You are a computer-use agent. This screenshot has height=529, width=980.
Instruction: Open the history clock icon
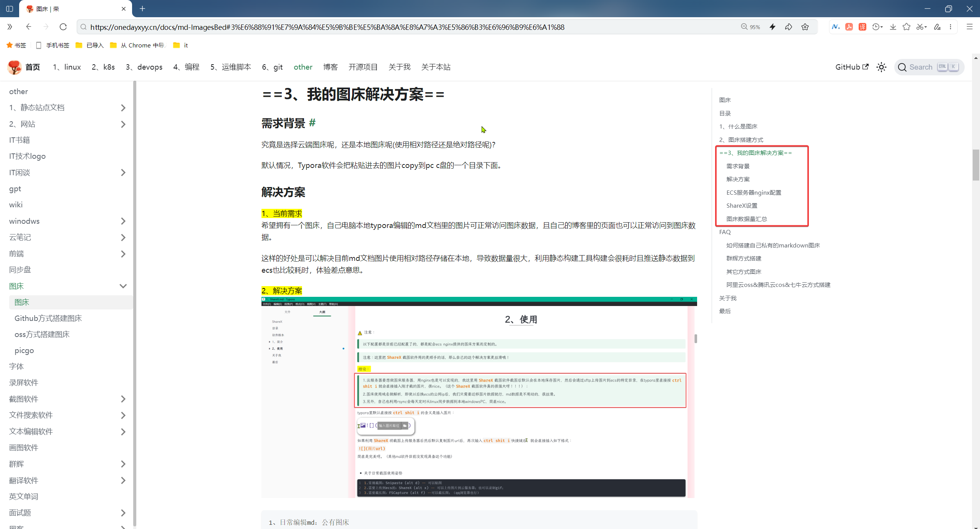click(x=877, y=27)
